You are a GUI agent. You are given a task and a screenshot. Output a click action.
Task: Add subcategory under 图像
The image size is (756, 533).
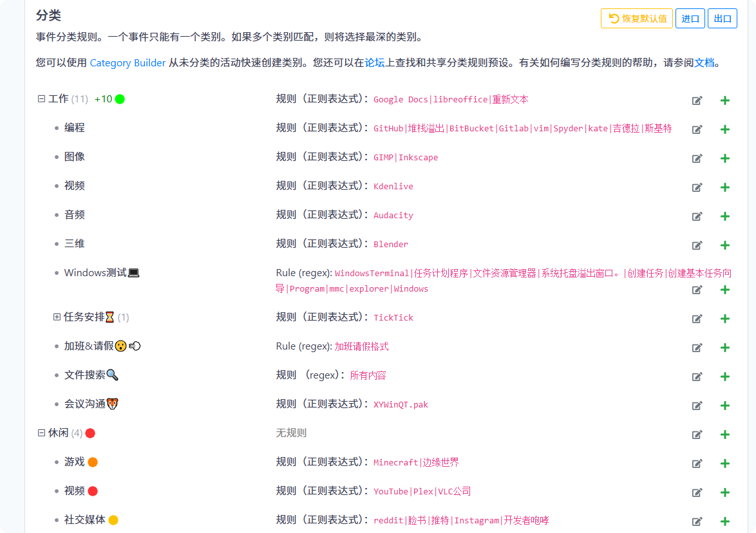tap(724, 158)
